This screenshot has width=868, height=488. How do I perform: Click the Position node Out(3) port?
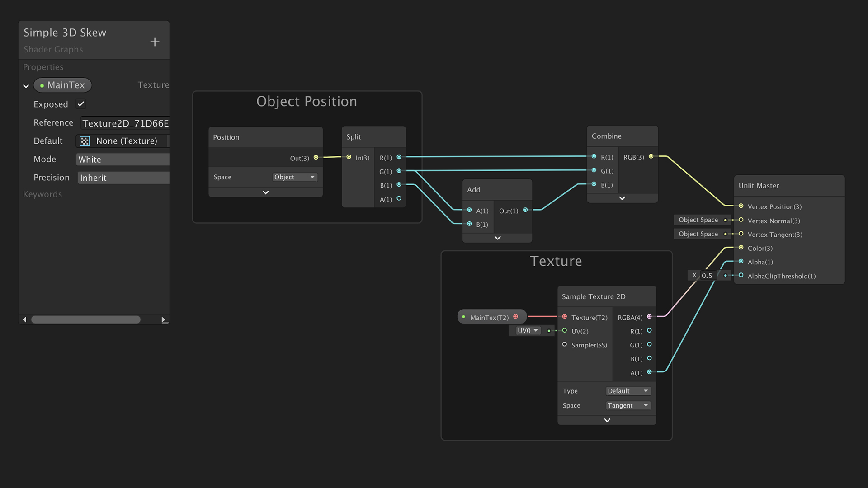tap(316, 157)
